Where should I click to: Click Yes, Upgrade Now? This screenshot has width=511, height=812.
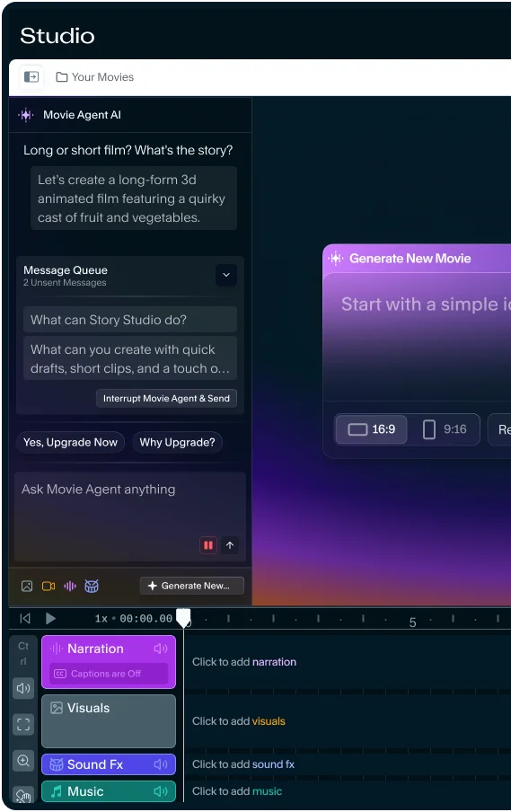(x=70, y=442)
